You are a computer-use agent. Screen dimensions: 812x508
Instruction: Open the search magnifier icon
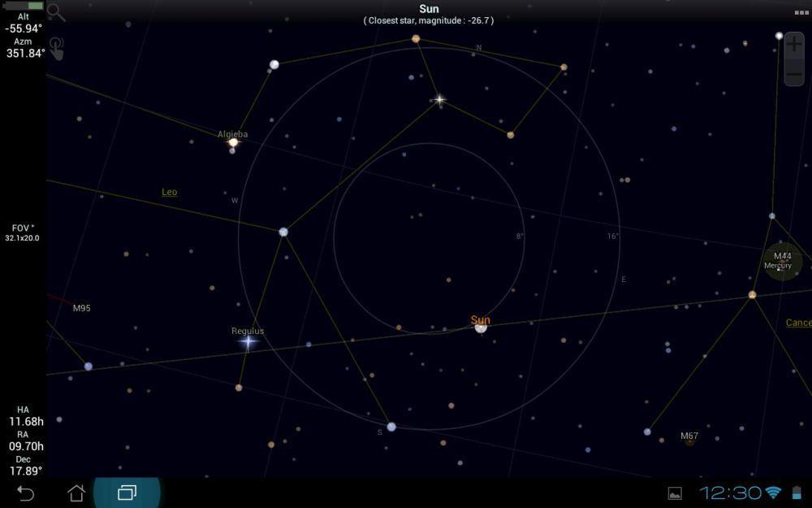(56, 12)
